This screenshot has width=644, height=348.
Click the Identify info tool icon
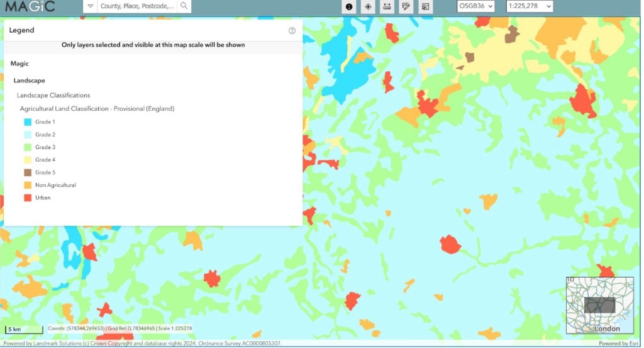349,7
